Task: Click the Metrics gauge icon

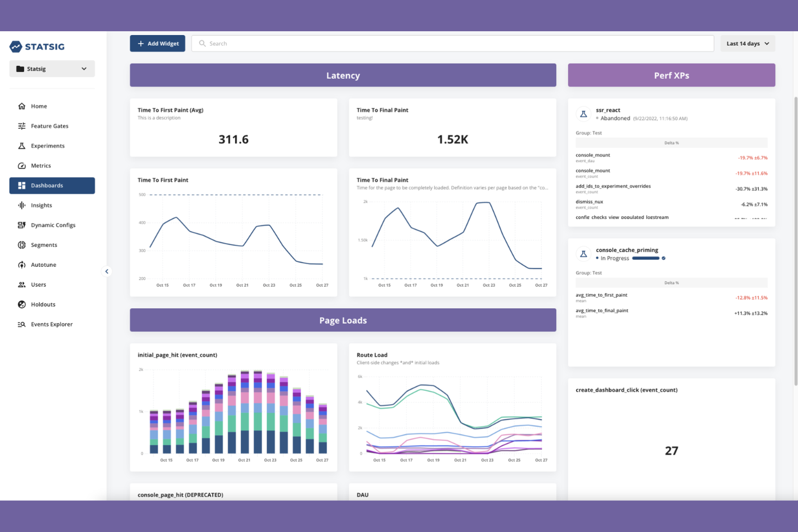Action: tap(22, 165)
